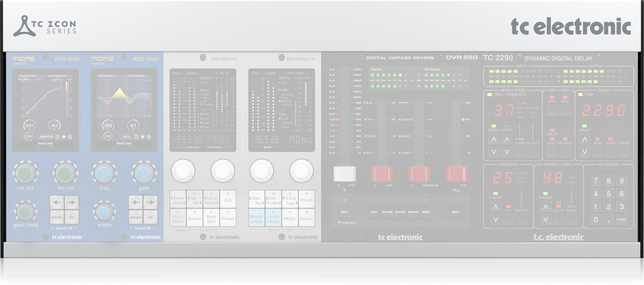Click the Curve Factor button on Master X
This screenshot has width=644, height=285.
coord(211,199)
